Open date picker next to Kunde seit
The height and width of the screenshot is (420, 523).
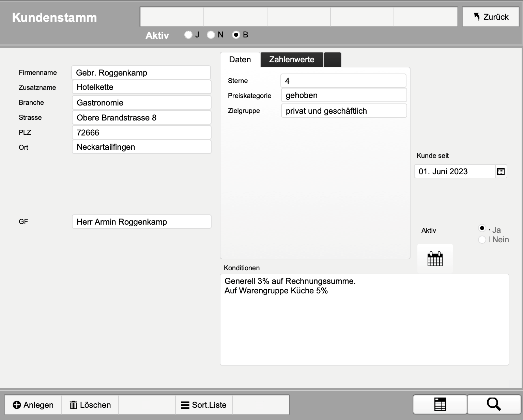pyautogui.click(x=501, y=172)
